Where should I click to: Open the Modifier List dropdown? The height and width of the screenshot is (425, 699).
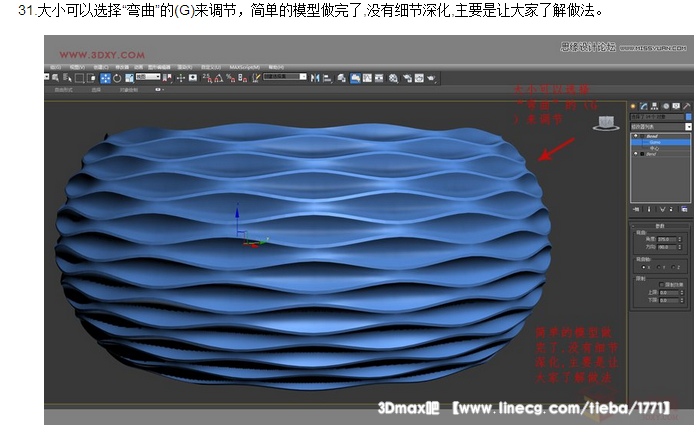click(x=661, y=127)
